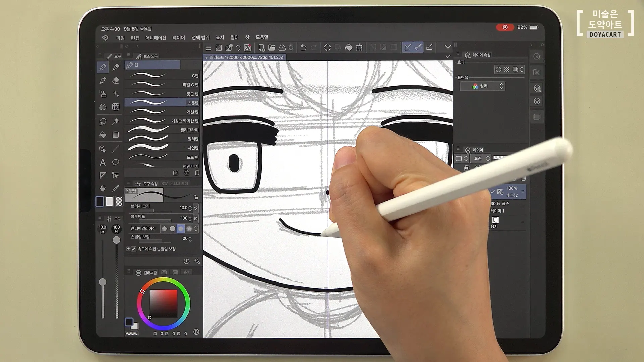644x362 pixels.
Task: Open the 편집 menu
Action: (135, 38)
